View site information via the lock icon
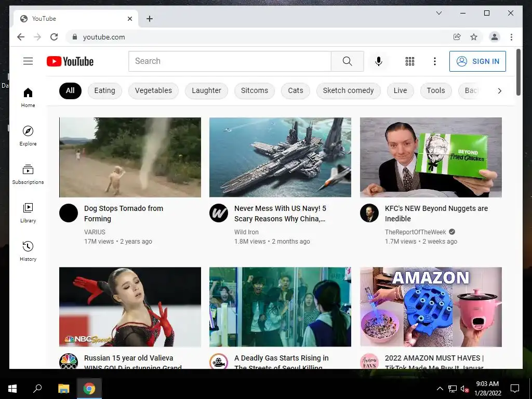This screenshot has height=399, width=532. [75, 37]
